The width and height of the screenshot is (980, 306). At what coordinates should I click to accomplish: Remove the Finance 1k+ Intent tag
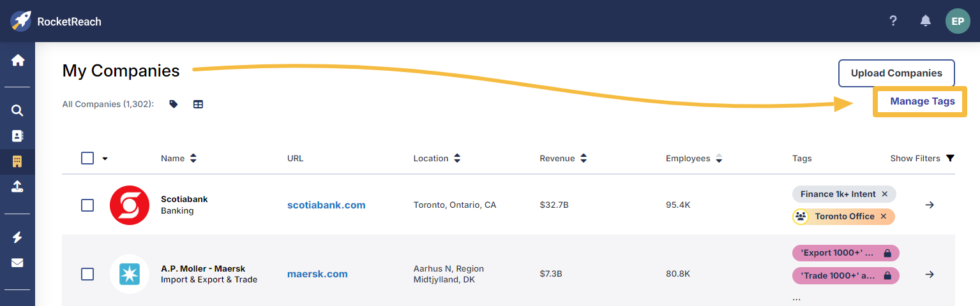tap(884, 194)
